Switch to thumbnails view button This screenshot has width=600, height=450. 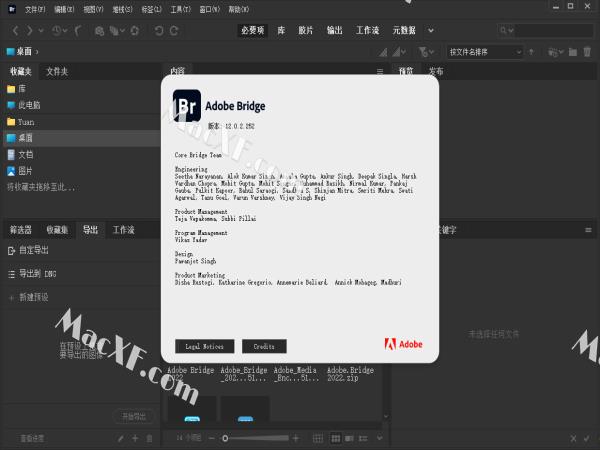click(x=336, y=439)
